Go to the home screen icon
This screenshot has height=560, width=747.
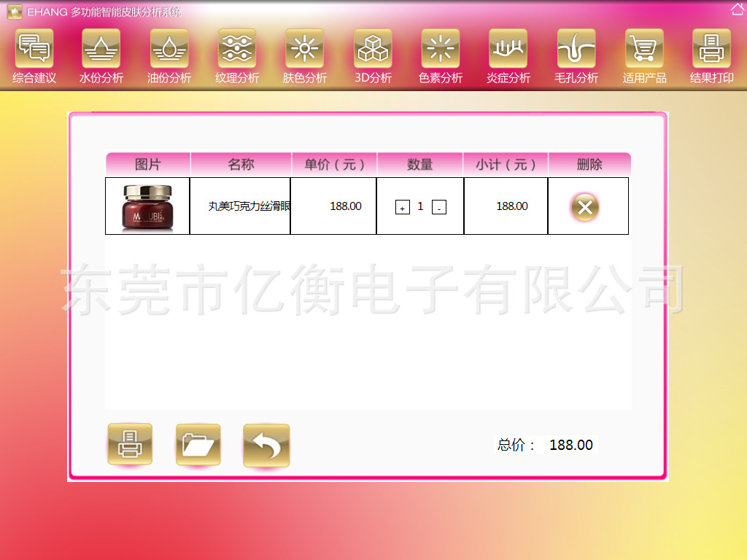pos(738,9)
